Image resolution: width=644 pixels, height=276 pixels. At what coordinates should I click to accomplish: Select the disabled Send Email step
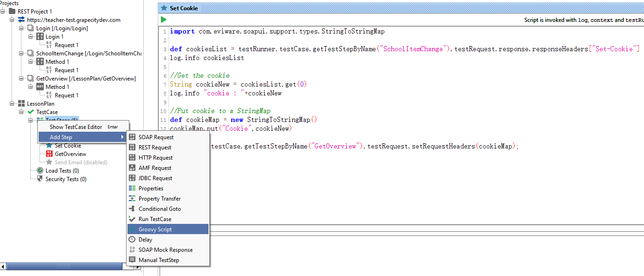point(81,162)
